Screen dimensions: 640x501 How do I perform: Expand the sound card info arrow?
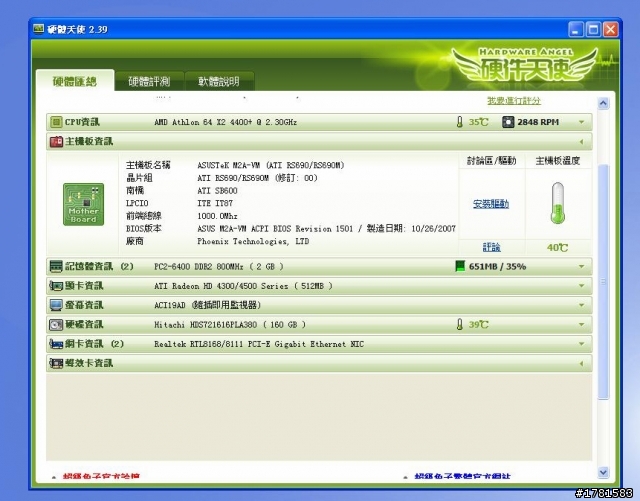tap(581, 363)
